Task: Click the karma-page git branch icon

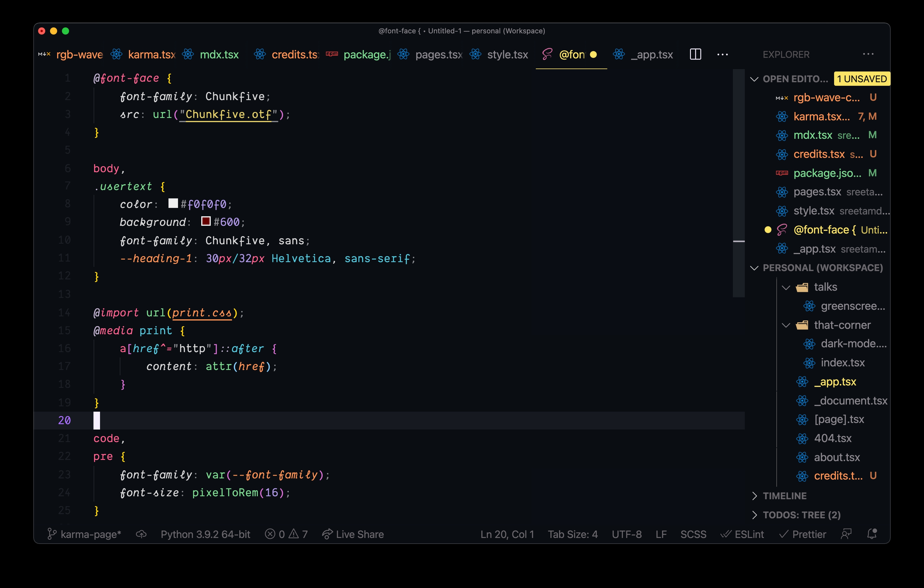Action: (51, 534)
